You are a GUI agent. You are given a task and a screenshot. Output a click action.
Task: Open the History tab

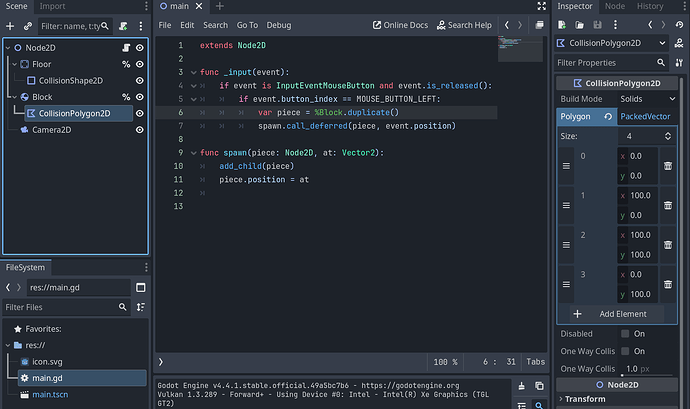(650, 6)
